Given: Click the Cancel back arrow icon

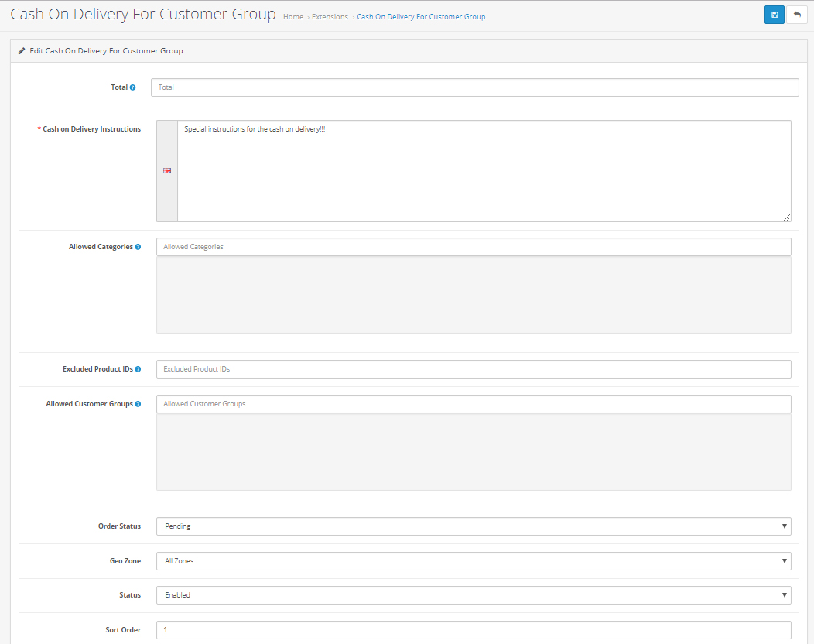Looking at the screenshot, I should coord(796,15).
